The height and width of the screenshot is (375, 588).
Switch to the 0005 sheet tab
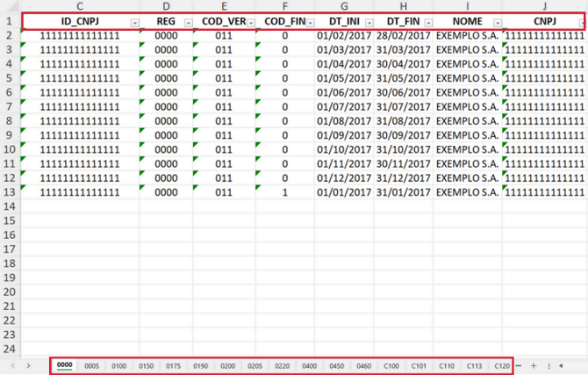pos(92,364)
